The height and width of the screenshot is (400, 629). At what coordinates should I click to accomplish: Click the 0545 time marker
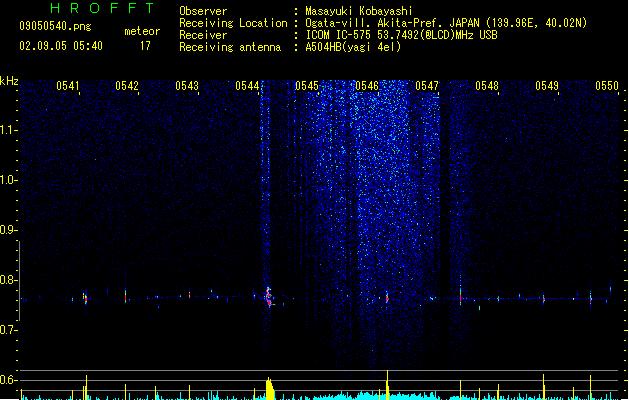pos(307,86)
